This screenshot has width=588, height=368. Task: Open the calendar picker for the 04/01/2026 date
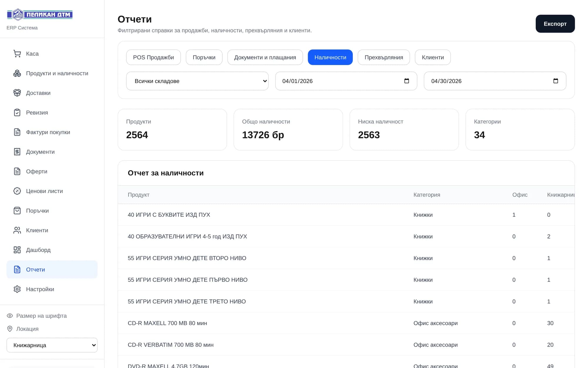point(407,81)
